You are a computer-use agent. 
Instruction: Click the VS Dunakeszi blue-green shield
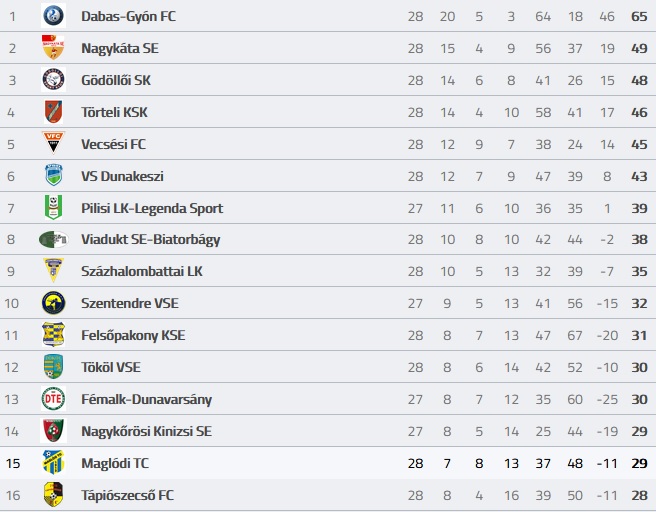(54, 175)
